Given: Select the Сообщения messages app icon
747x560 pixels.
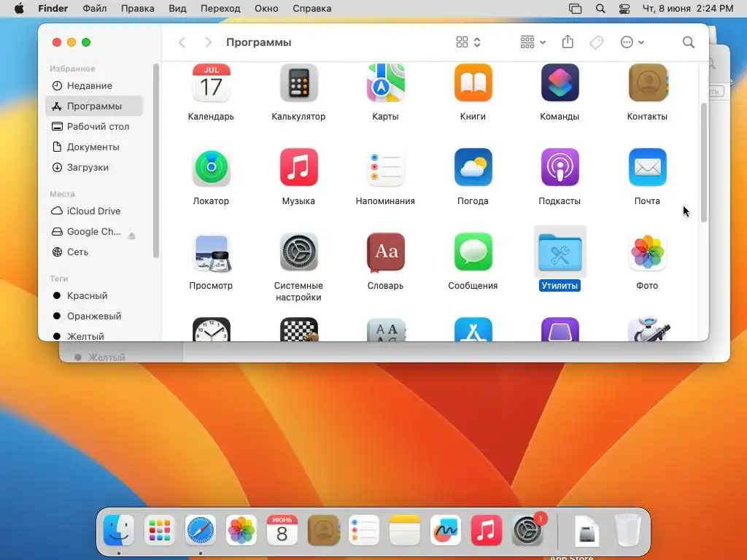Looking at the screenshot, I should (473, 252).
